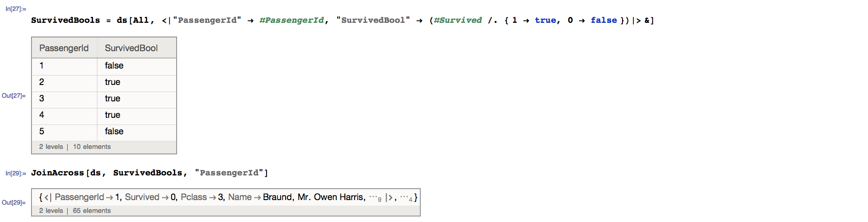Click the '2 levels | 10 elements' dataset footer
This screenshot has width=868, height=222.
coord(75,147)
